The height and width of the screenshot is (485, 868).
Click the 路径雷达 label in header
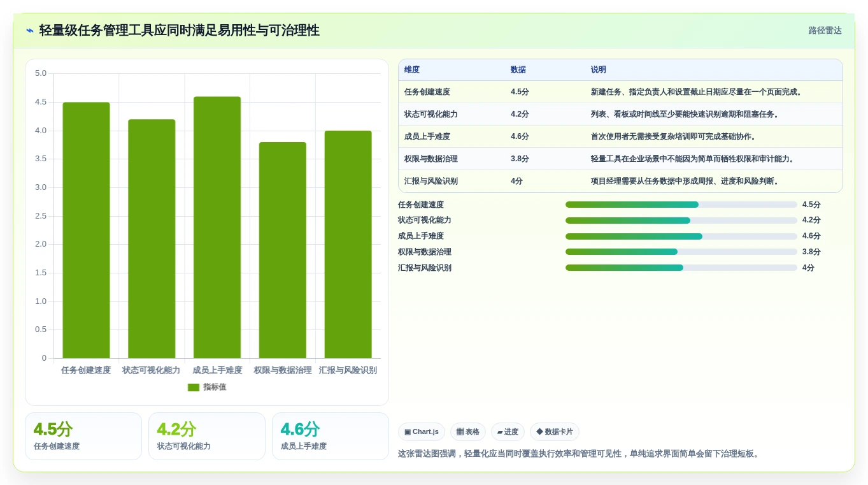click(x=825, y=31)
